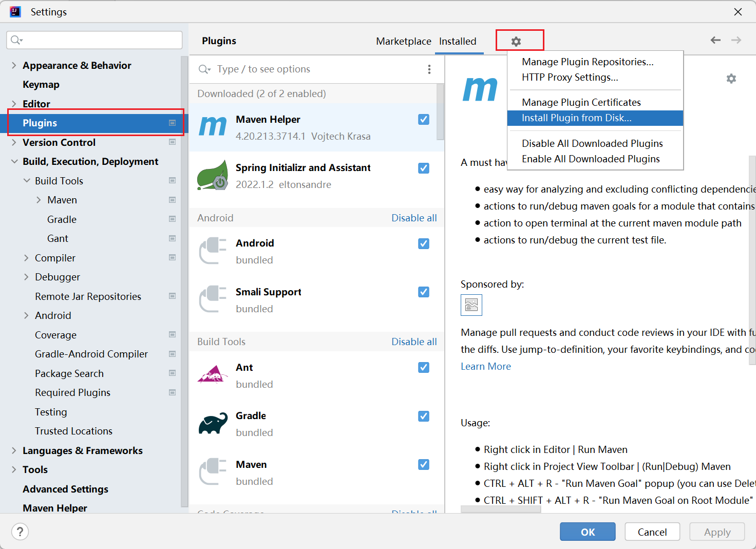The image size is (756, 549).
Task: Click the description panel horizontal scrollbar
Action: 501,509
